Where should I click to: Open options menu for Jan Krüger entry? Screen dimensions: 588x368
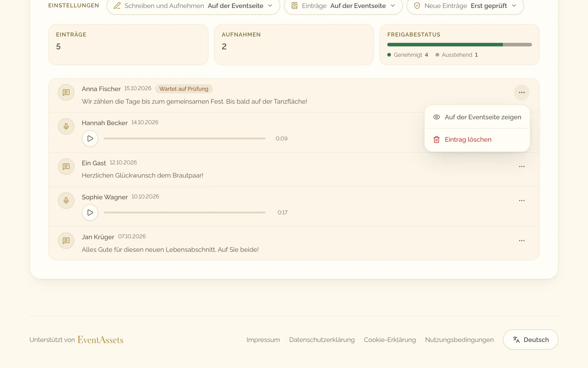(522, 241)
